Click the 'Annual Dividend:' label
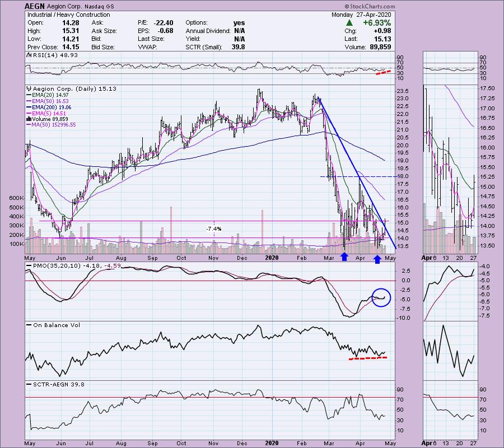Image resolution: width=504 pixels, height=448 pixels. 208,31
